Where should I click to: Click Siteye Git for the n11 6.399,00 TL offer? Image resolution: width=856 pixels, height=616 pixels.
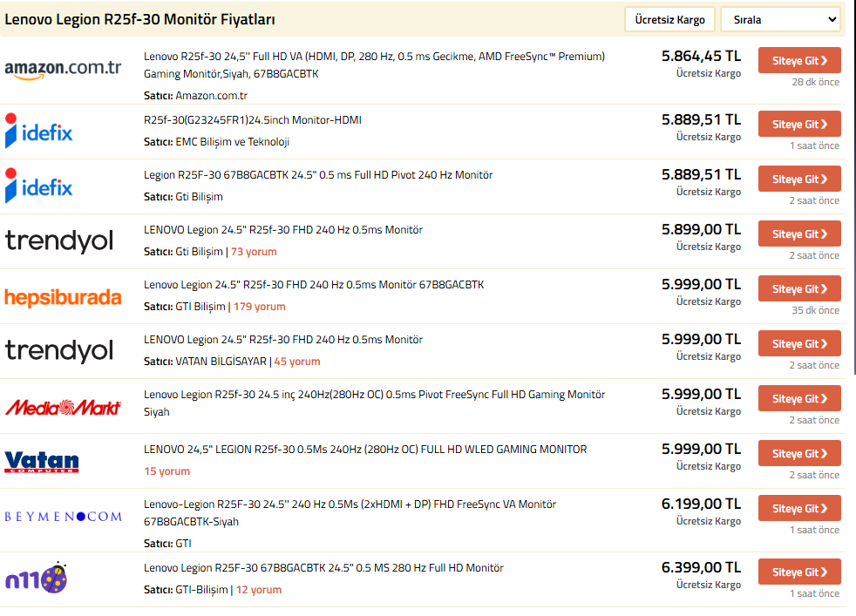click(x=799, y=572)
